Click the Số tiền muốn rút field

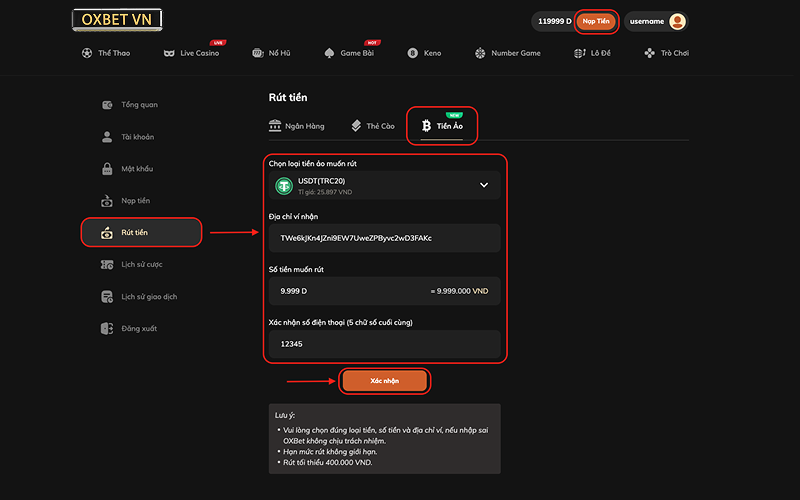(385, 291)
